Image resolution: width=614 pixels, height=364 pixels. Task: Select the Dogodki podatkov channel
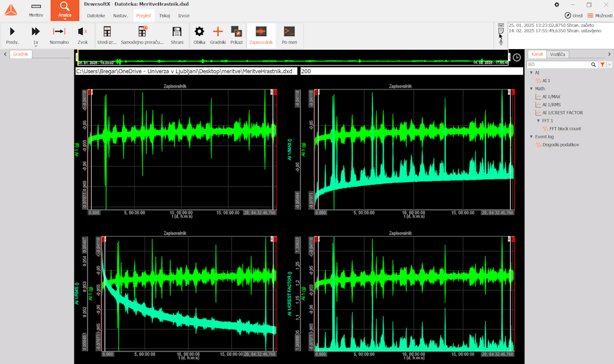click(561, 145)
